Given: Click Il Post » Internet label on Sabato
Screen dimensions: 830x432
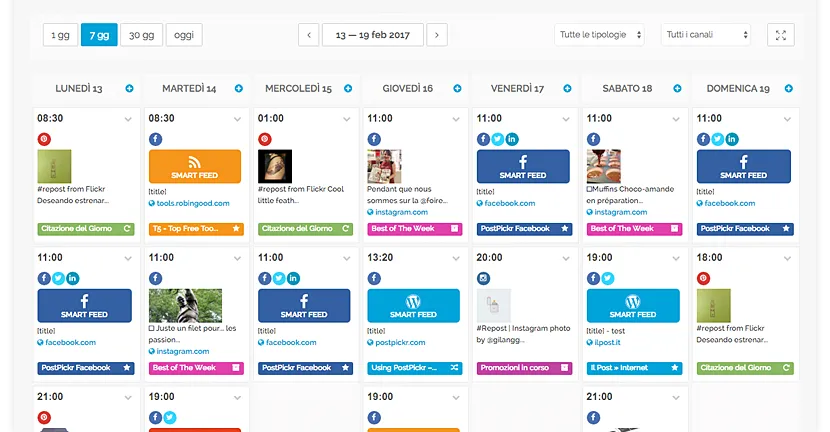Looking at the screenshot, I should (634, 368).
